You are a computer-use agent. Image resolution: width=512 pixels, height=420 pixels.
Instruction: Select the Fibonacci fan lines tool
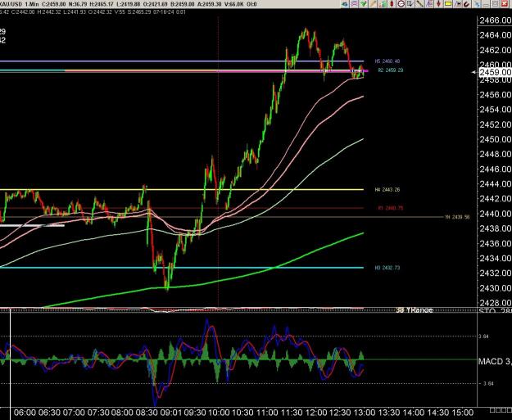coord(429,4)
